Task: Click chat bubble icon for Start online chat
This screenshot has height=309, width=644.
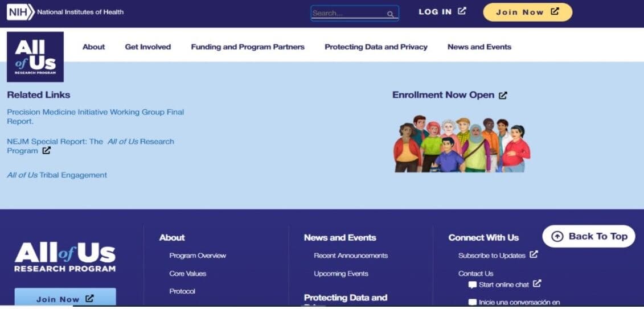Action: [472, 285]
